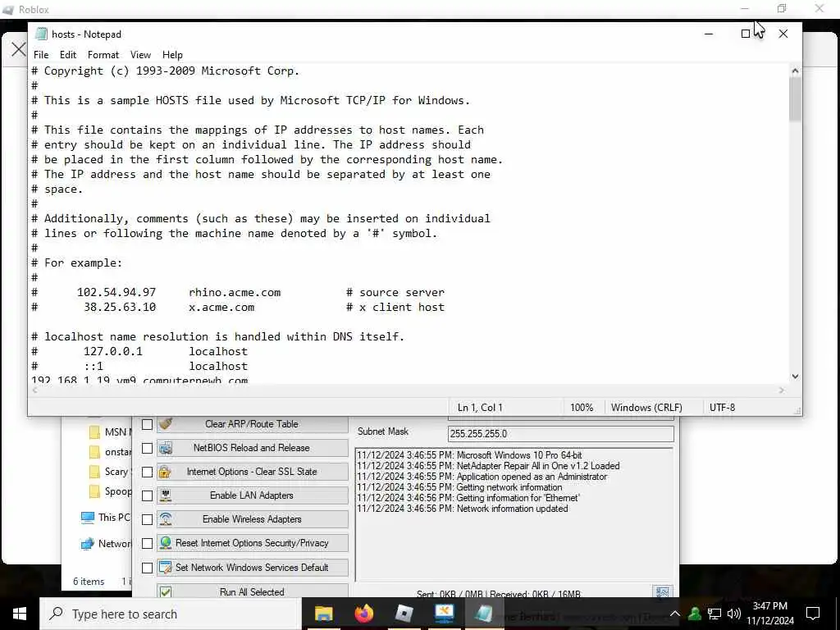This screenshot has height=630, width=840.
Task: Click the icon beside NetBIOS Reload and Release
Action: pos(166,448)
